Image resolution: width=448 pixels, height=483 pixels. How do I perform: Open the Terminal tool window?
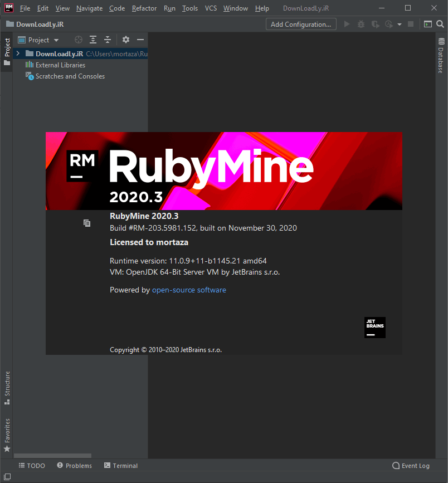click(121, 465)
